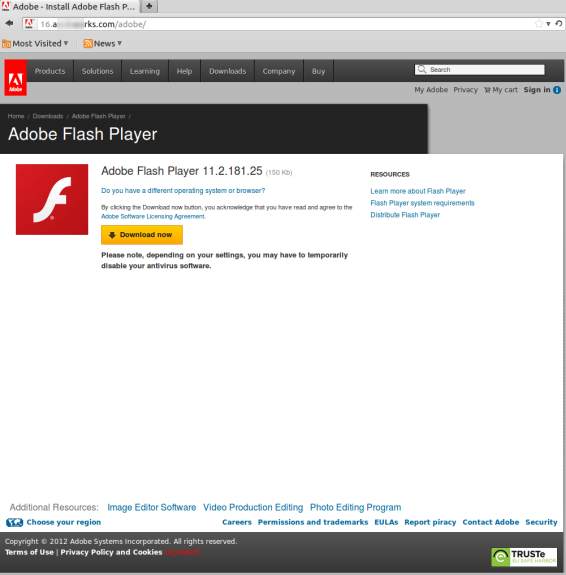The image size is (566, 575).
Task: Open the Privacy link in the header
Action: [465, 90]
